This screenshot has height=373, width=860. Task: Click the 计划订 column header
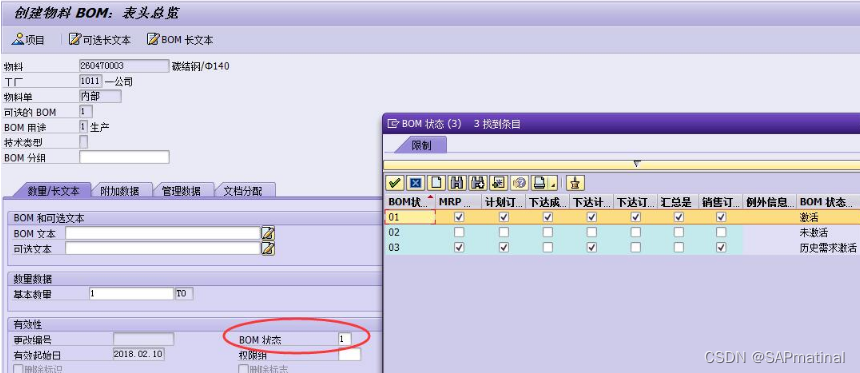(x=504, y=202)
